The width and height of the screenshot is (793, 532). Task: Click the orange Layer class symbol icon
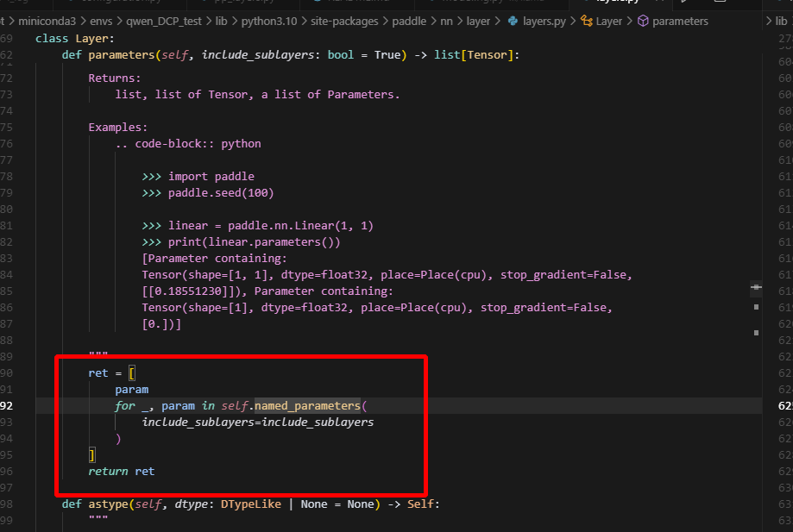[x=587, y=21]
